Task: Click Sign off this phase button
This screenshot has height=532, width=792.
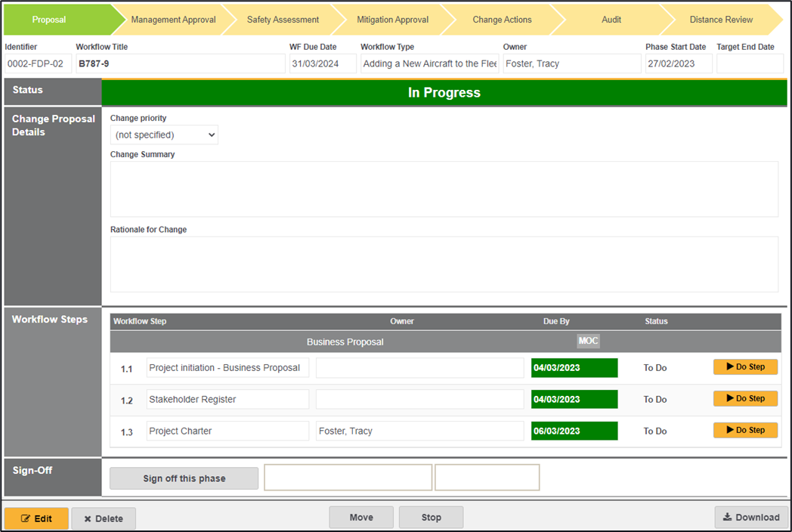Action: tap(184, 478)
